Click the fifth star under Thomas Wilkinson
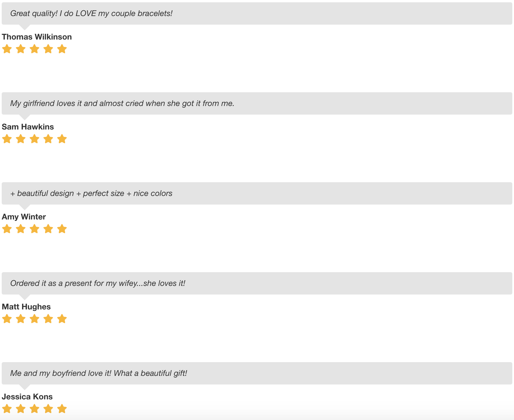 point(62,49)
